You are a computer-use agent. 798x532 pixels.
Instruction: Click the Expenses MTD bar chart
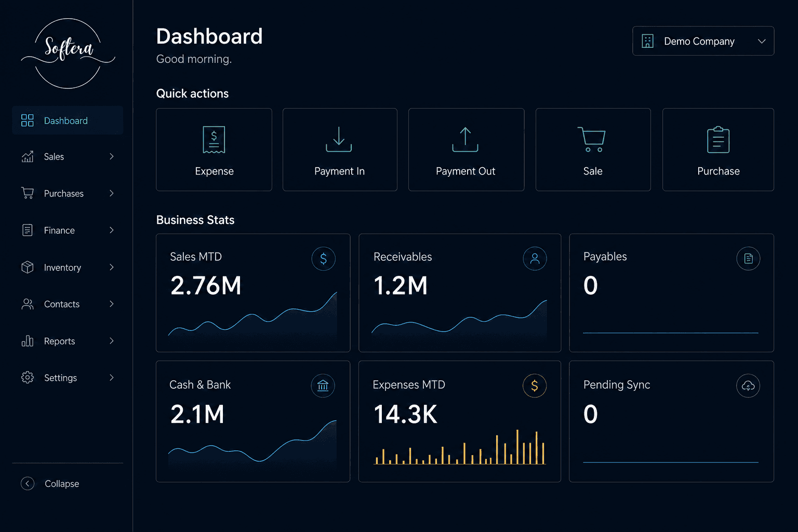pos(460,447)
